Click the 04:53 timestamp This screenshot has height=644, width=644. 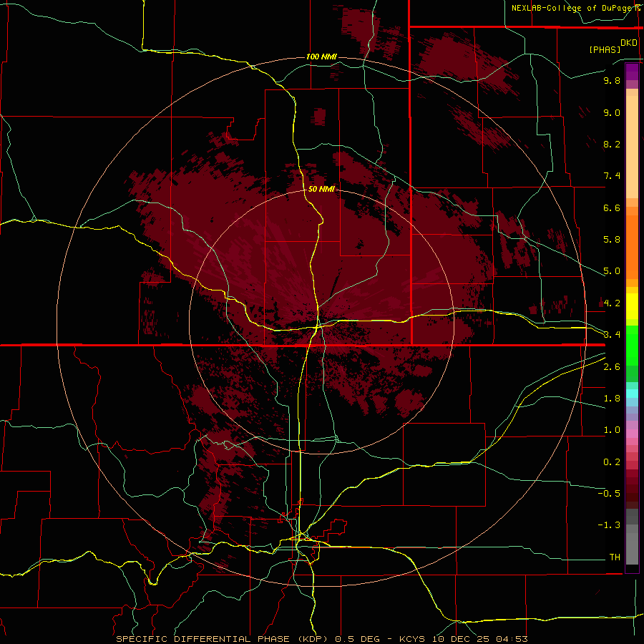(512, 639)
